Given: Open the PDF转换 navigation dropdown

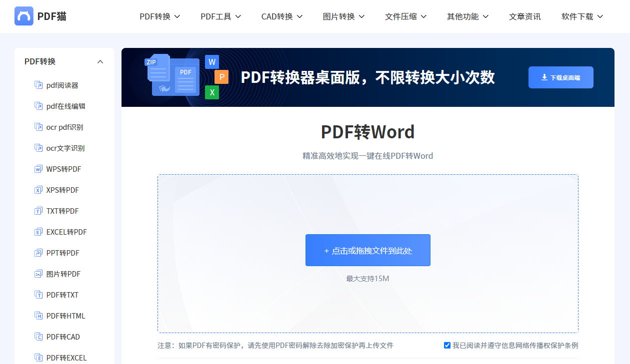Looking at the screenshot, I should pos(160,16).
